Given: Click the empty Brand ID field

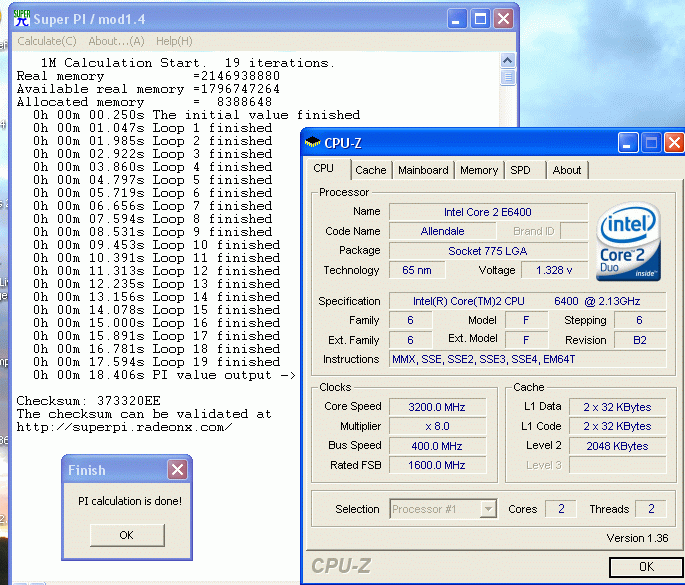Looking at the screenshot, I should [x=574, y=231].
